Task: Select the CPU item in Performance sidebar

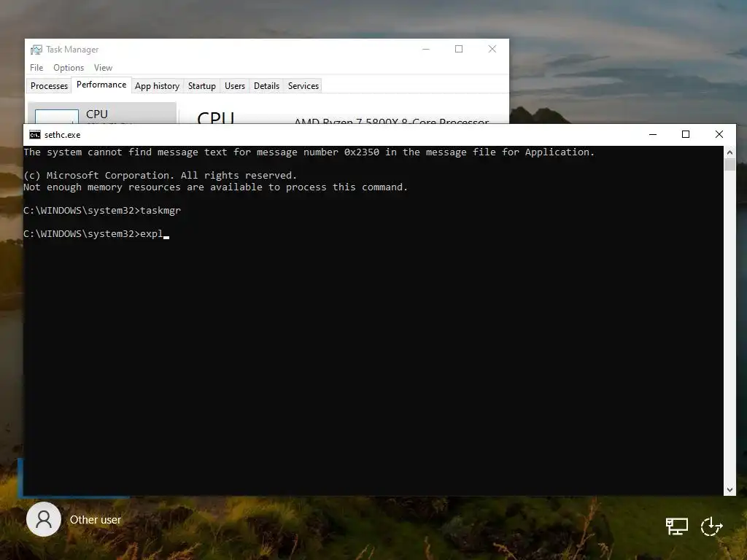Action: click(102, 113)
